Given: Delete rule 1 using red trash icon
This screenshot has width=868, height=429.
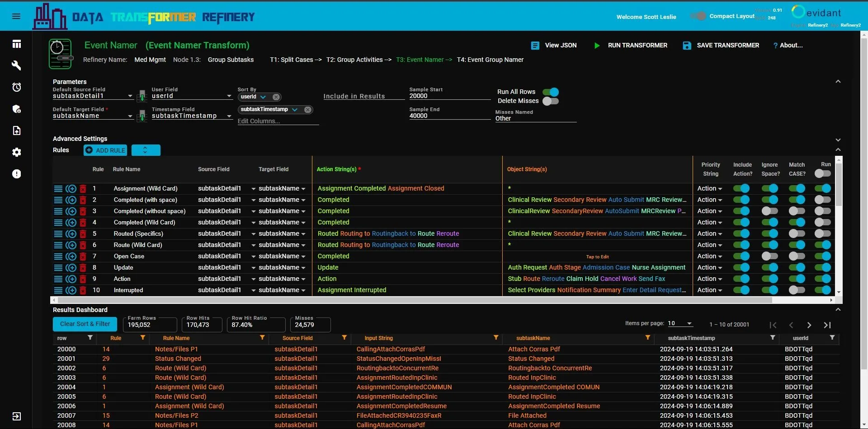Looking at the screenshot, I should pyautogui.click(x=83, y=189).
